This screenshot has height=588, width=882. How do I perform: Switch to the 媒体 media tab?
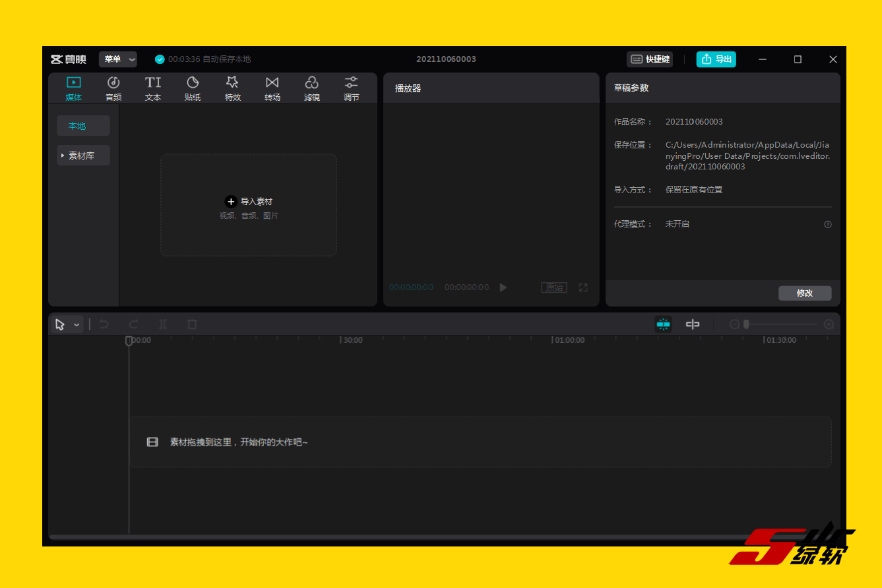pos(74,88)
